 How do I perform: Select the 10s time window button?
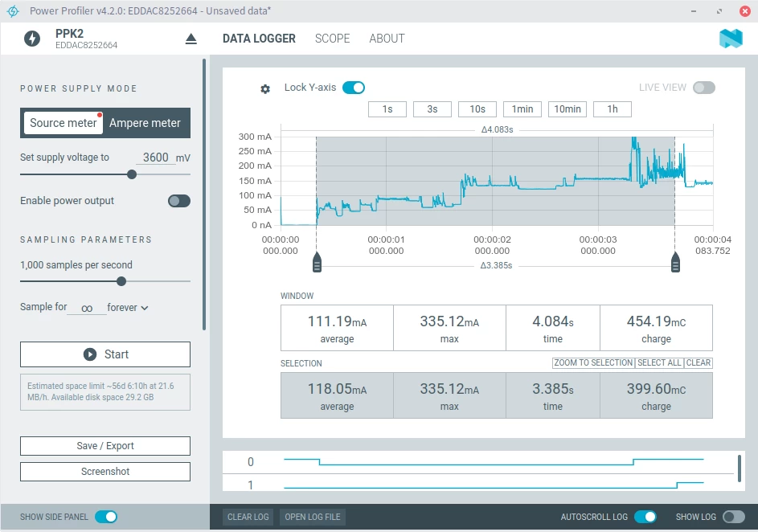[x=477, y=109]
